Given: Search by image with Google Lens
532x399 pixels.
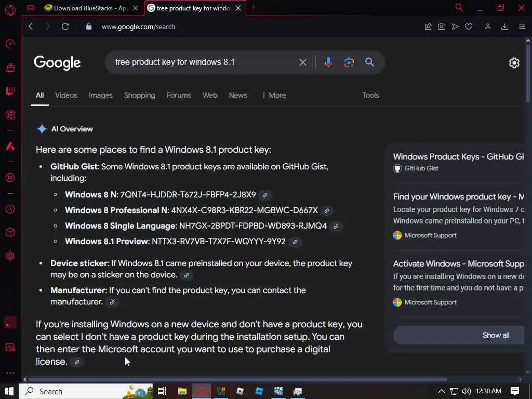Looking at the screenshot, I should click(x=349, y=62).
